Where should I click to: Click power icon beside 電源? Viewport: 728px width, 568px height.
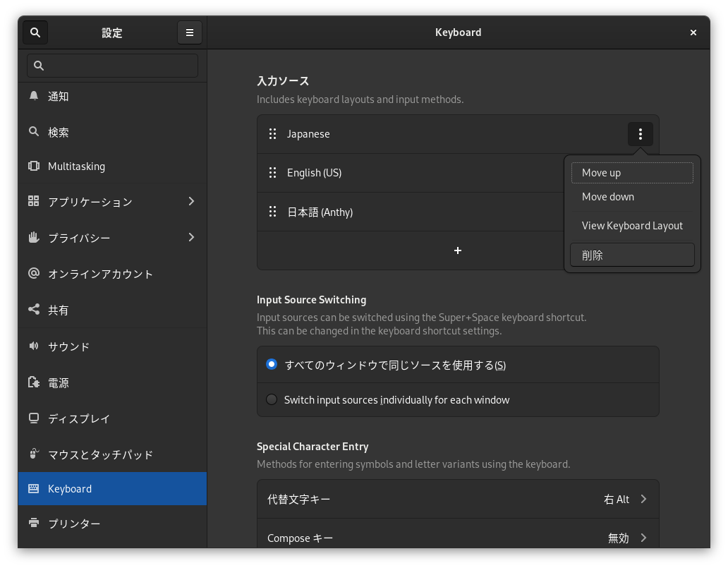33,382
